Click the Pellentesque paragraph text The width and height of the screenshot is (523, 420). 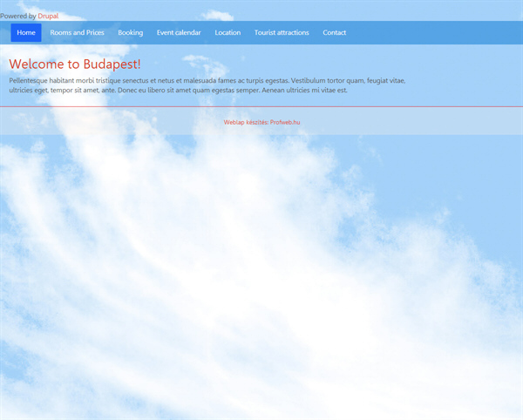[207, 85]
